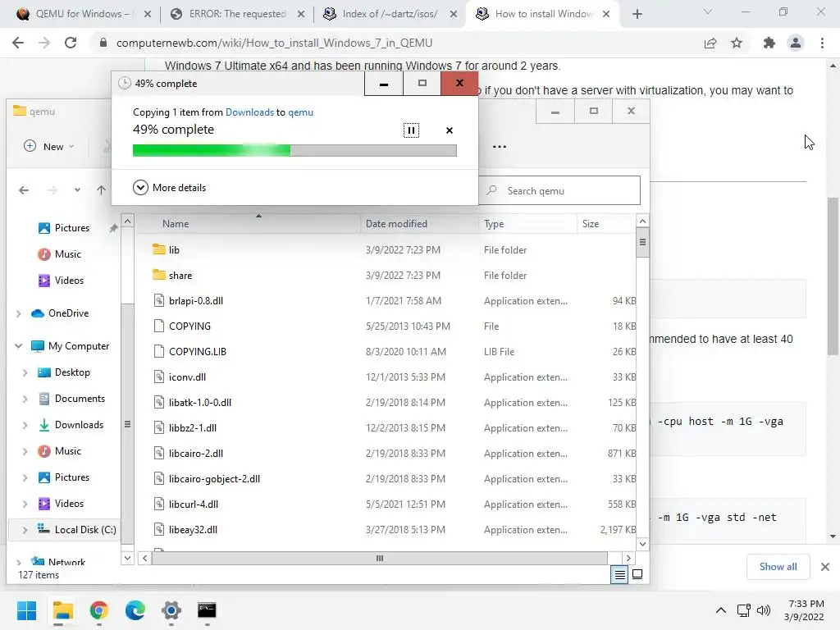
Task: Switch to Index of /~dartz/isos/ tab
Action: (x=390, y=14)
